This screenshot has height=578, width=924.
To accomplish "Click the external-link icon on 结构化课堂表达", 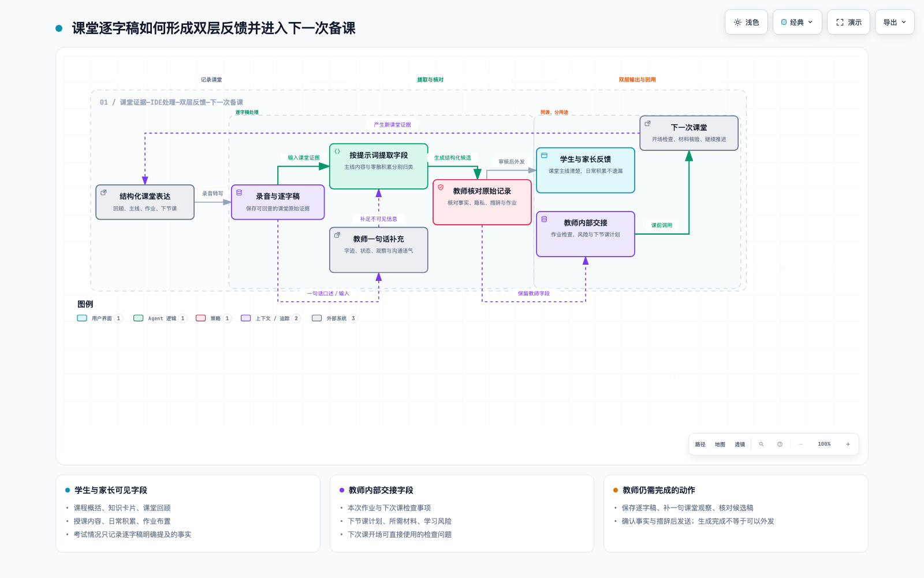I will click(x=104, y=192).
